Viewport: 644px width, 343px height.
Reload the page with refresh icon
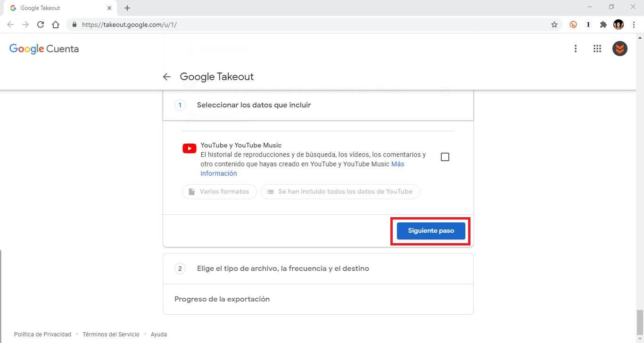[x=41, y=24]
